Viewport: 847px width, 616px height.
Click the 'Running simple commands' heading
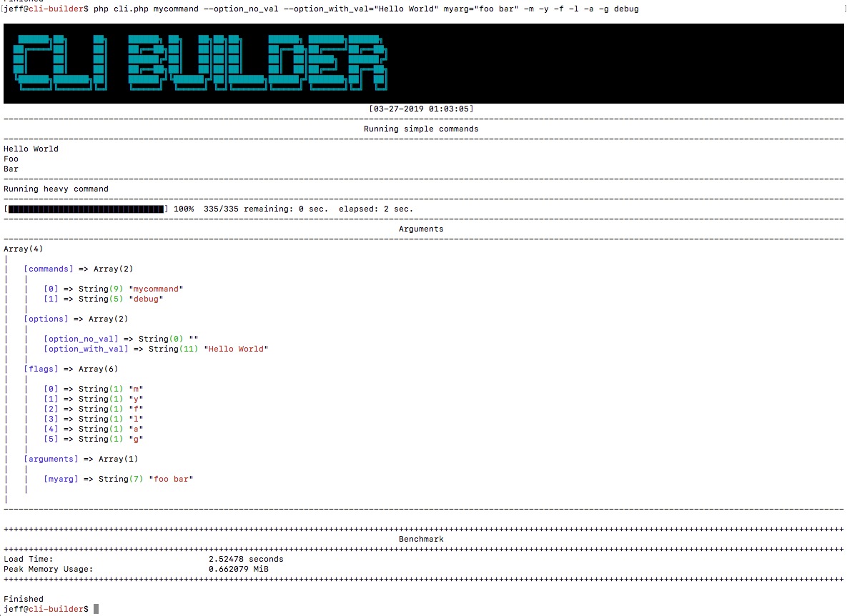[421, 129]
